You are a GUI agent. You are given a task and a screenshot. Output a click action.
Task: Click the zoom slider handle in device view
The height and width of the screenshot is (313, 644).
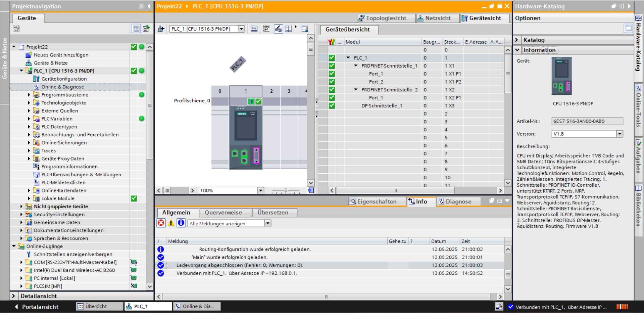(286, 190)
